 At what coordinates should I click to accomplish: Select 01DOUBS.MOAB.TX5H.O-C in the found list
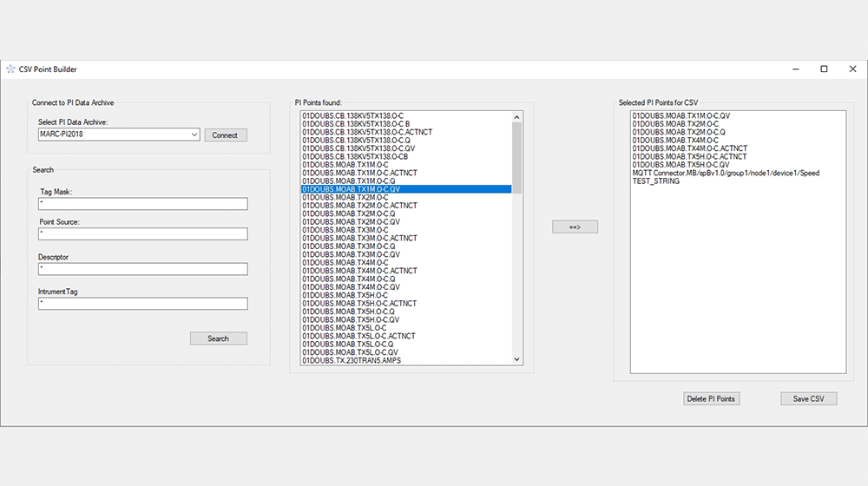pos(406,295)
